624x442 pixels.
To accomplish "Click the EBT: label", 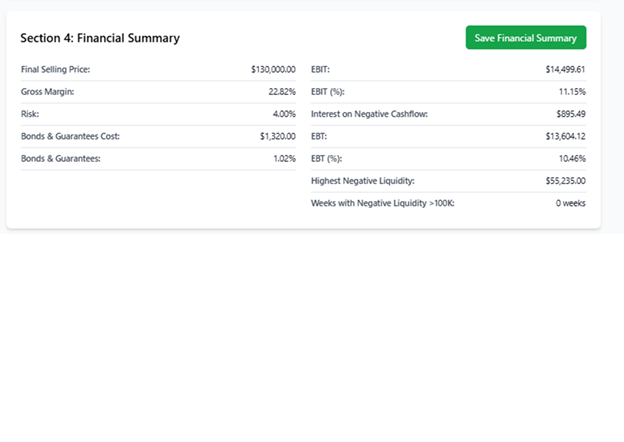I will [319, 136].
